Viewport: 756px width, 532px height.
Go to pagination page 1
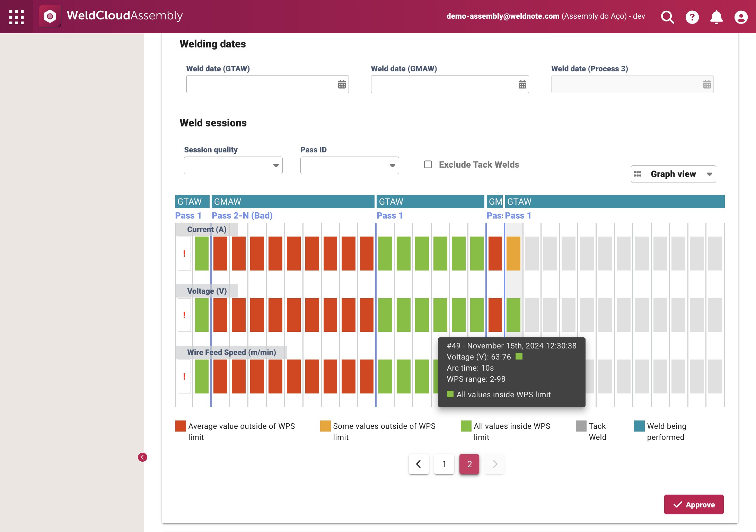(444, 464)
